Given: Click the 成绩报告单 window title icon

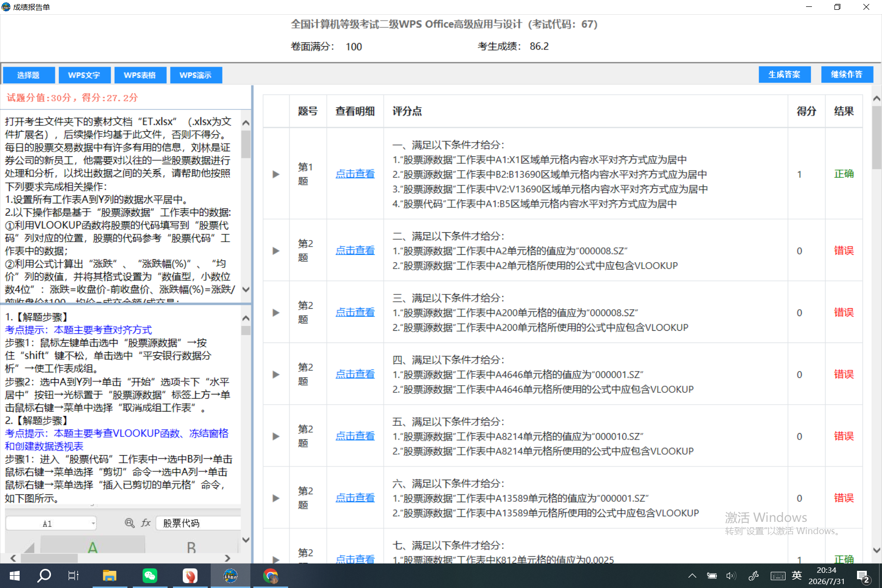Looking at the screenshot, I should (x=6, y=7).
